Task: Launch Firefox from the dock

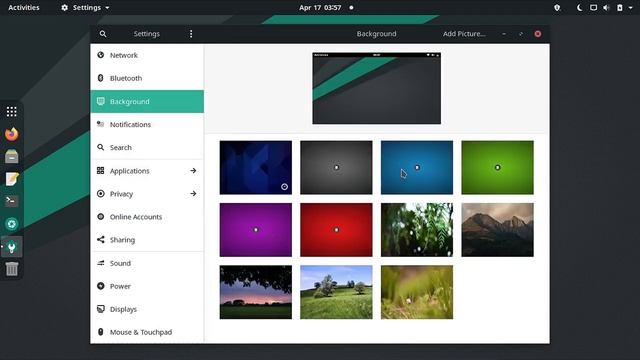Action: click(x=11, y=134)
